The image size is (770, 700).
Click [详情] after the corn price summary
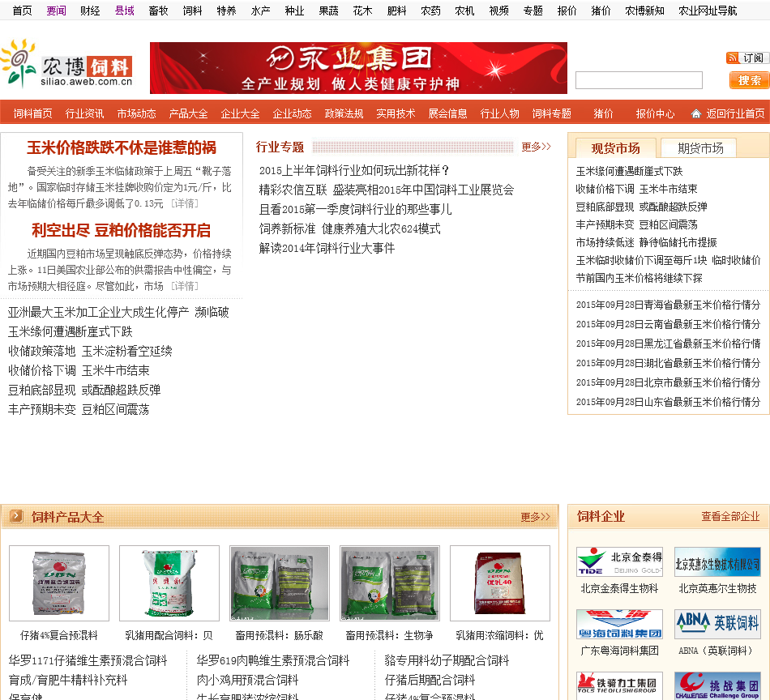[185, 203]
